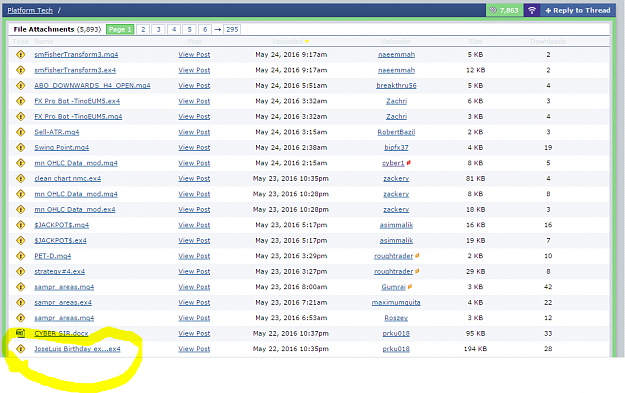
Task: Download smFisherTransform3.mq4 file
Action: [76, 55]
